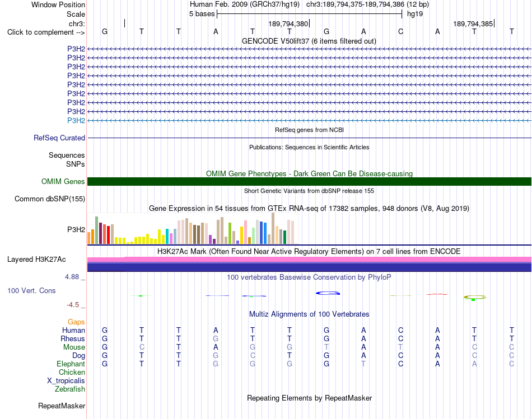Click 'Short Genetic Variants from dbSNP release 155'

point(309,191)
